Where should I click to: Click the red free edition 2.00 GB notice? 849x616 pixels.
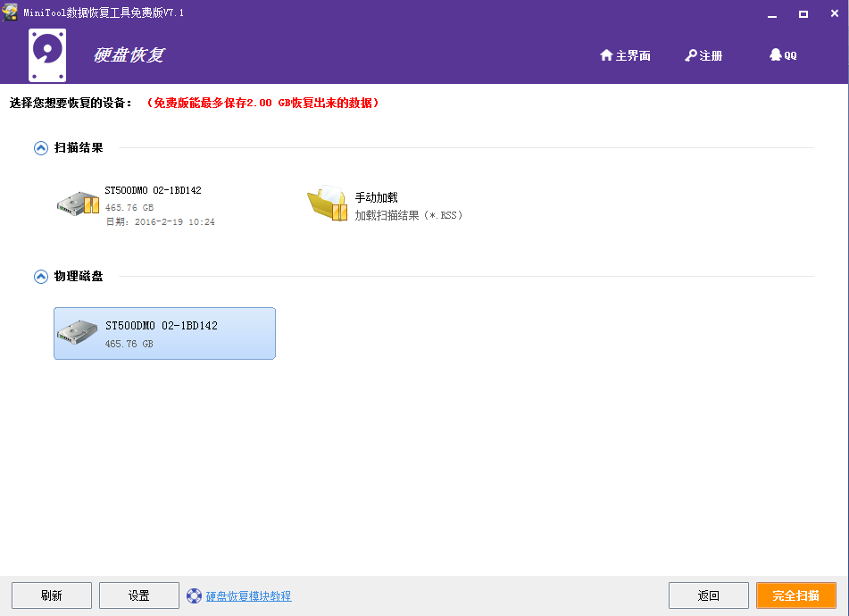(263, 103)
